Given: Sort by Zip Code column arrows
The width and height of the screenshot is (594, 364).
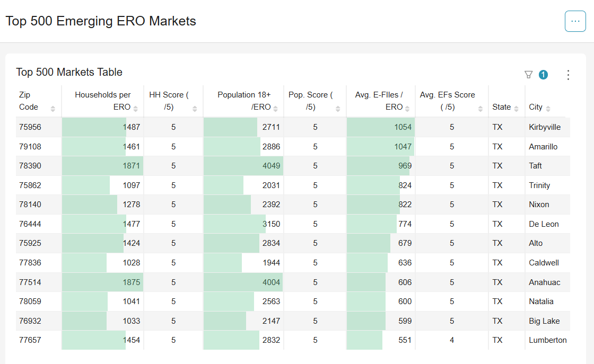Looking at the screenshot, I should 53,109.
